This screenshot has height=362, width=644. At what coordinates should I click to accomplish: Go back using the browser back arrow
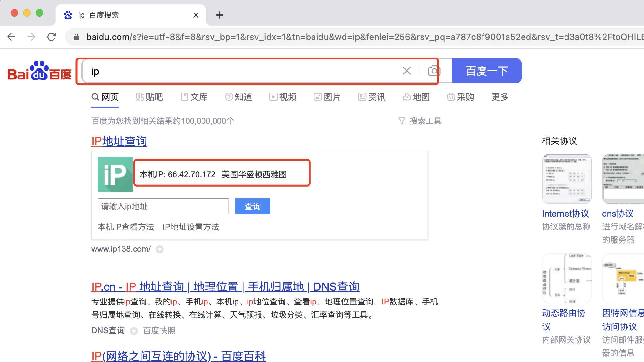[x=11, y=37]
